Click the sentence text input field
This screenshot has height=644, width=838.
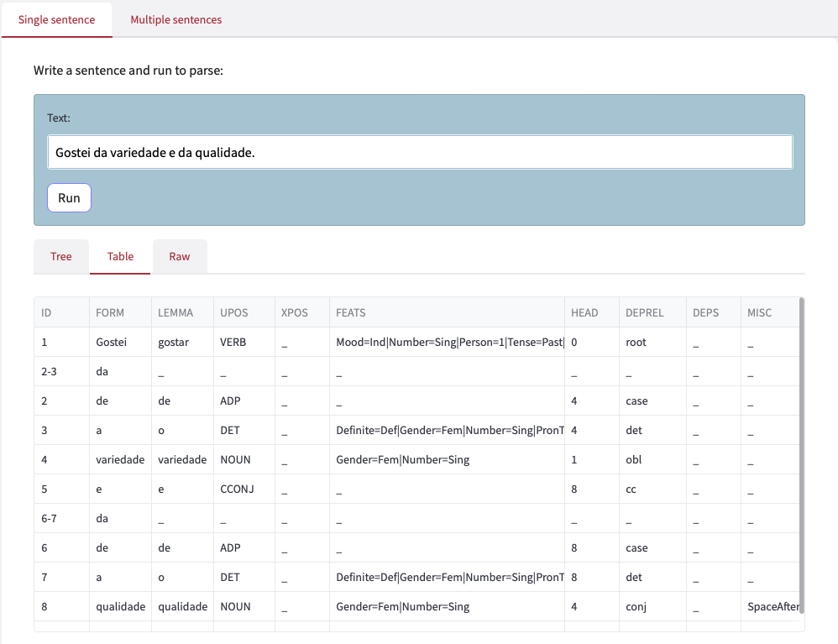pyautogui.click(x=419, y=153)
